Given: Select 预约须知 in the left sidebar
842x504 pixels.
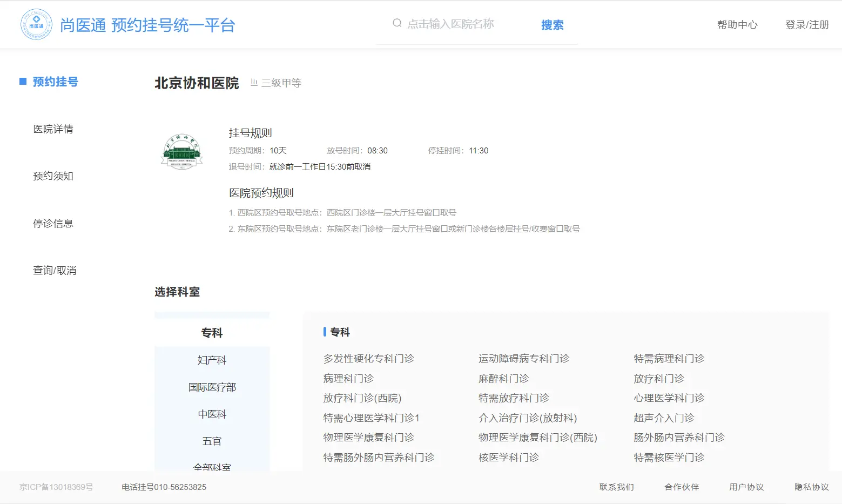Looking at the screenshot, I should tap(53, 176).
